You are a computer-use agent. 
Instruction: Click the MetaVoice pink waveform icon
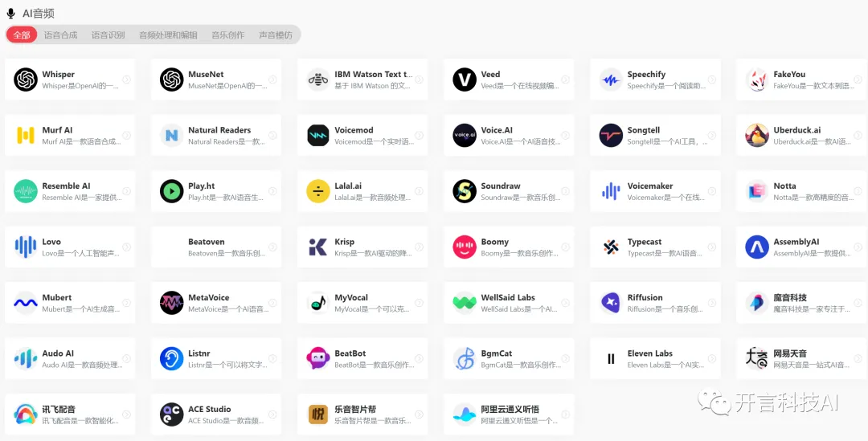(172, 303)
